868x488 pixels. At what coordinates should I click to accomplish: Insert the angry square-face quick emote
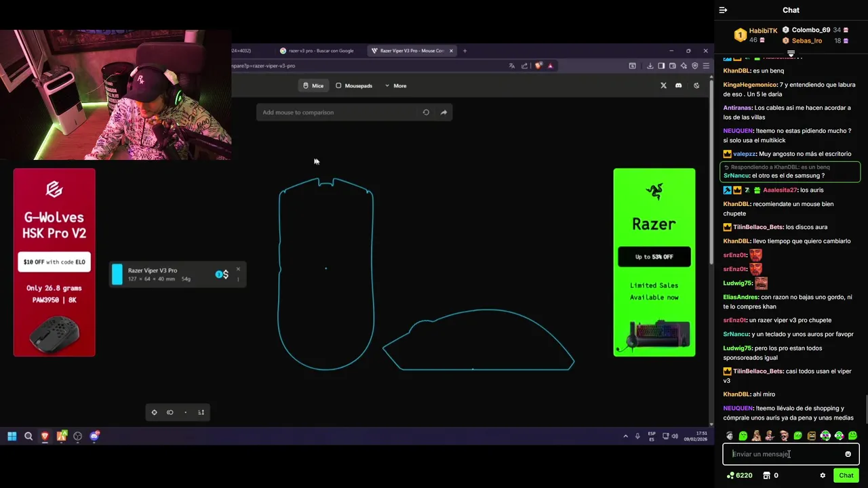(812, 436)
